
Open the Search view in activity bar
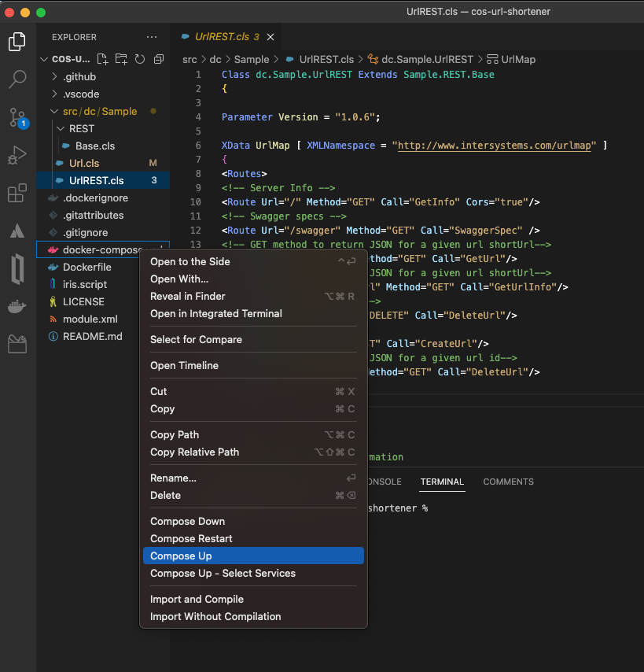tap(17, 79)
